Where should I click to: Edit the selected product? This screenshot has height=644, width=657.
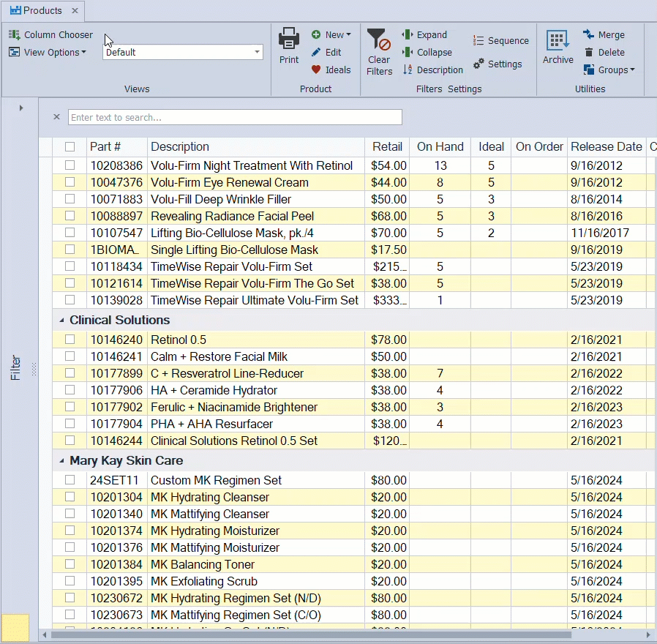tap(326, 53)
